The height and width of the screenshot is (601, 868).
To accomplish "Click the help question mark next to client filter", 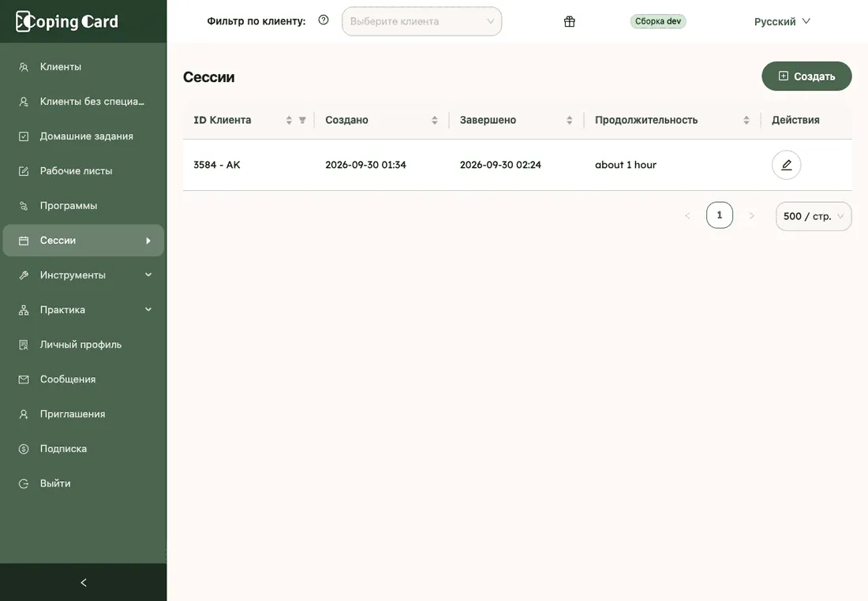I will click(324, 21).
